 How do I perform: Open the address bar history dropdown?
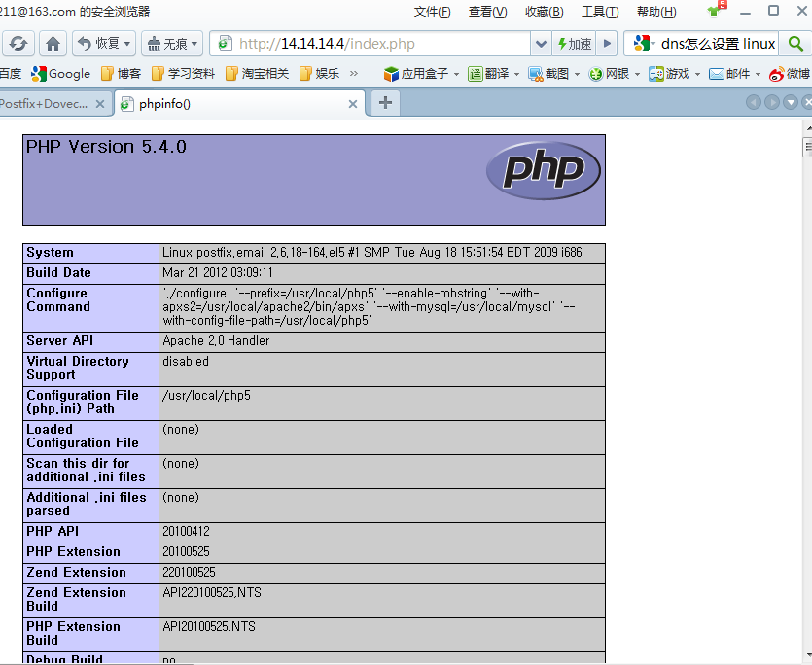(x=541, y=44)
